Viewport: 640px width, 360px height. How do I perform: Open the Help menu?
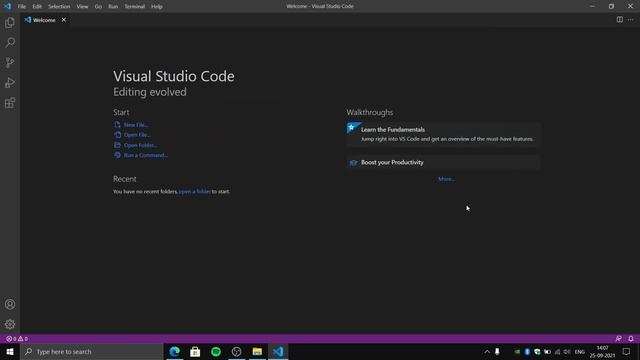pos(157,7)
